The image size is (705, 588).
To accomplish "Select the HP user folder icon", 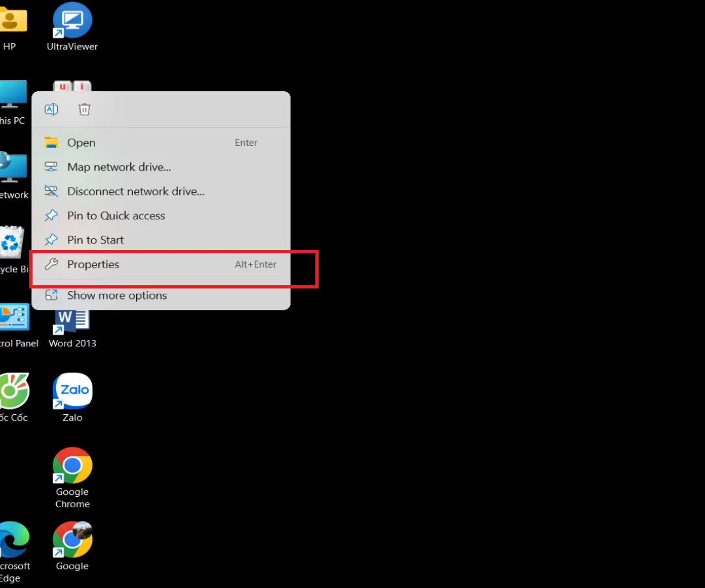I will (x=12, y=21).
